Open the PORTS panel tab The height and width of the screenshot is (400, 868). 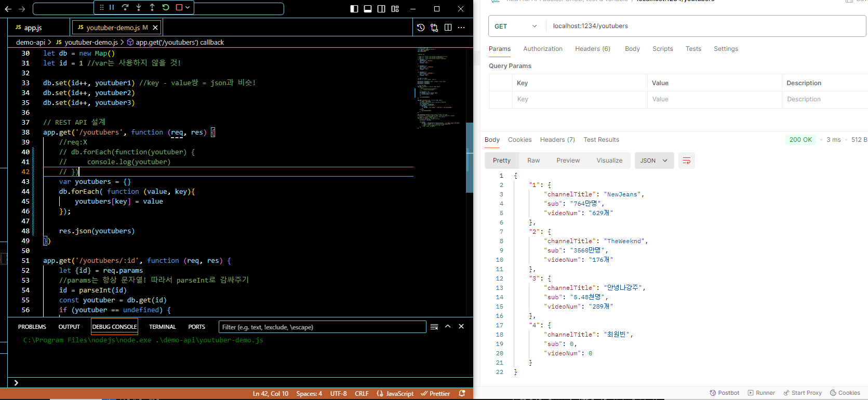point(196,327)
